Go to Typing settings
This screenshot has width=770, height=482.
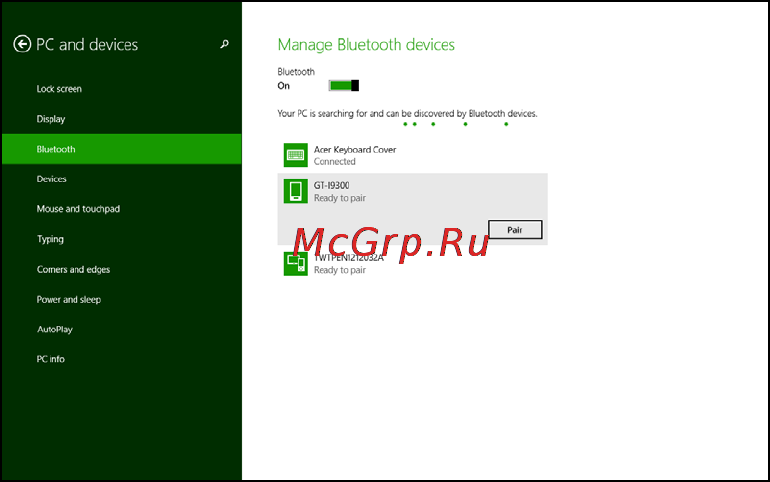pyautogui.click(x=50, y=239)
